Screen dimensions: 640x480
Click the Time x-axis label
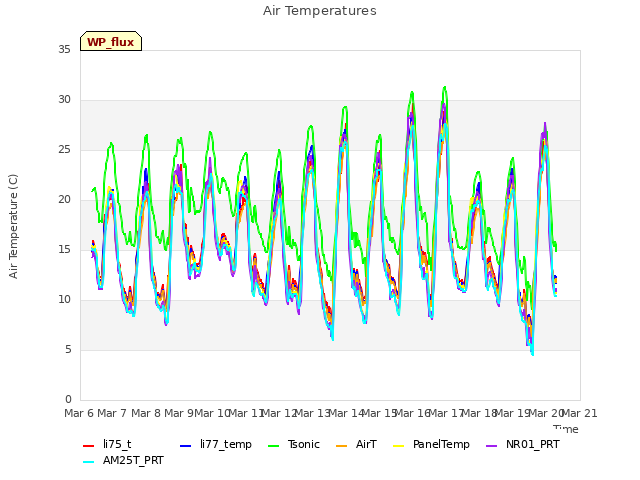point(566,429)
